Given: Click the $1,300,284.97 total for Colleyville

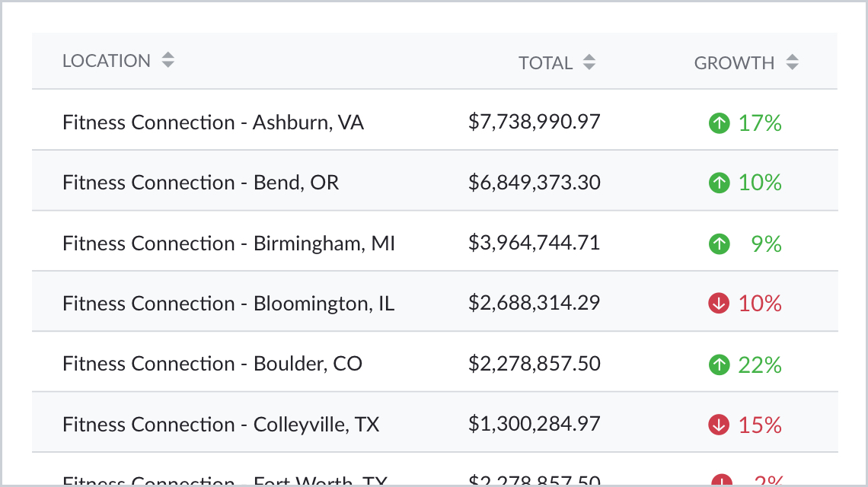Looking at the screenshot, I should pyautogui.click(x=535, y=424).
